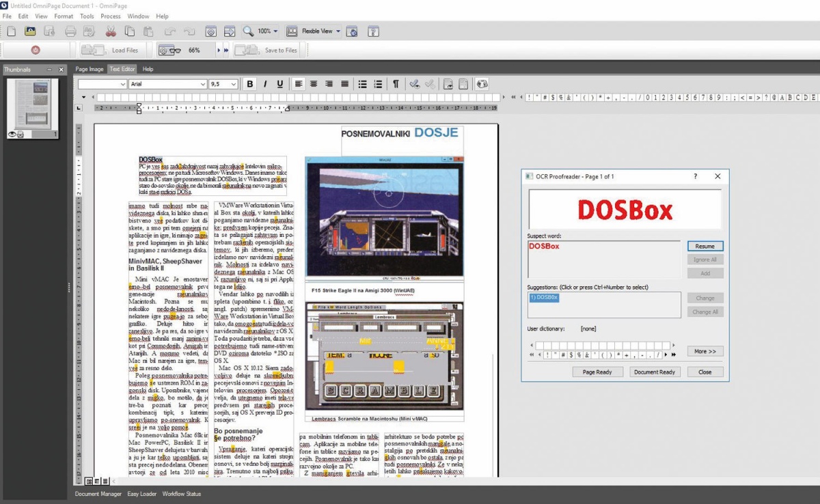Open the File menu
Viewport: 820px width, 504px height.
coord(7,16)
